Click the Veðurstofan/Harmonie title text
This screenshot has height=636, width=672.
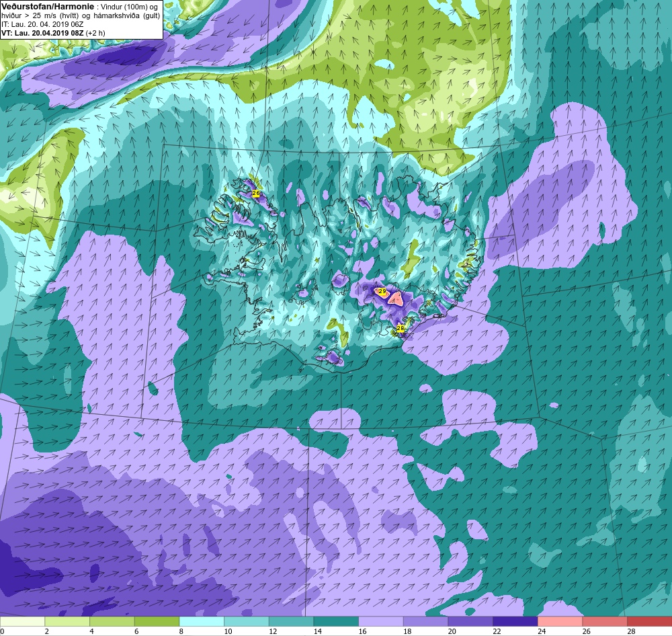coord(47,7)
